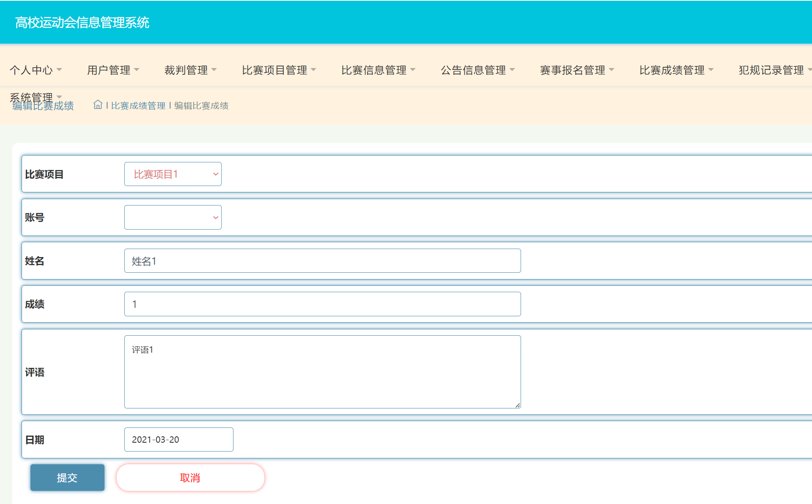Open the empty 账号 selection dropdown
The width and height of the screenshot is (812, 504).
[x=173, y=217]
